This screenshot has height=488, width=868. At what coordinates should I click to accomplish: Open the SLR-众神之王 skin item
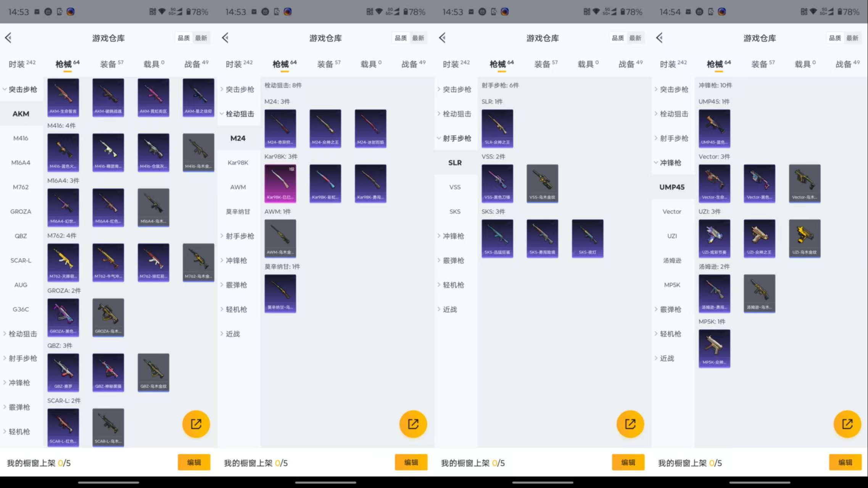(497, 128)
